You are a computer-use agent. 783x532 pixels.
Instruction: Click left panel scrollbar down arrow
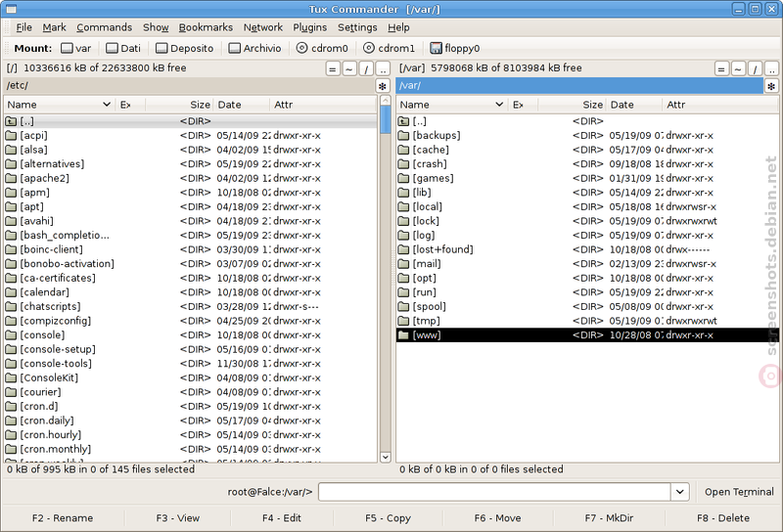385,457
